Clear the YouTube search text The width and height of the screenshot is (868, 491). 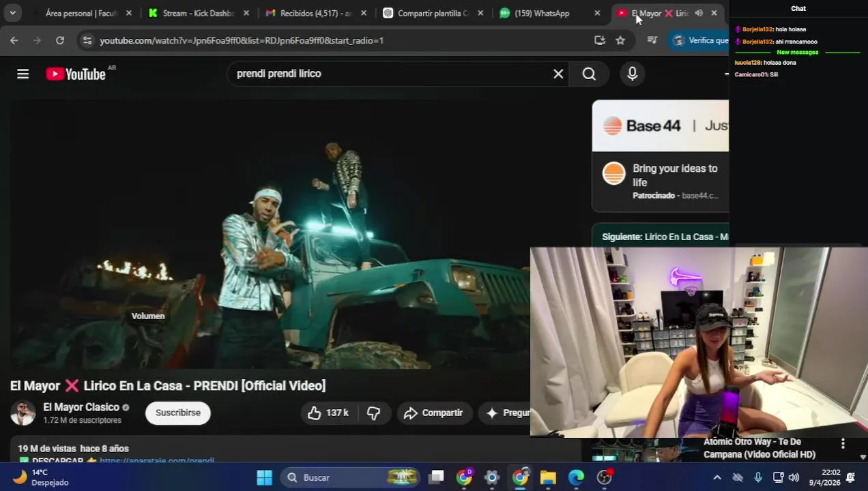(x=558, y=74)
